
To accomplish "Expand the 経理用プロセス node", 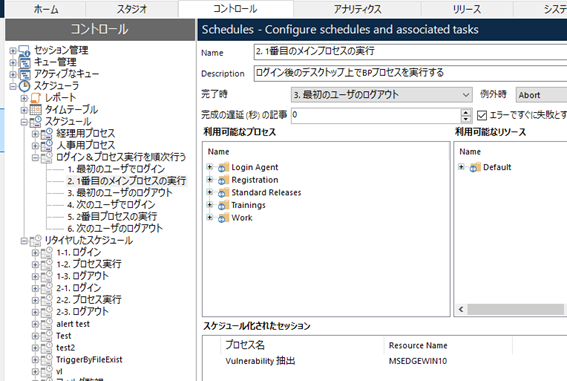I will click(x=35, y=134).
